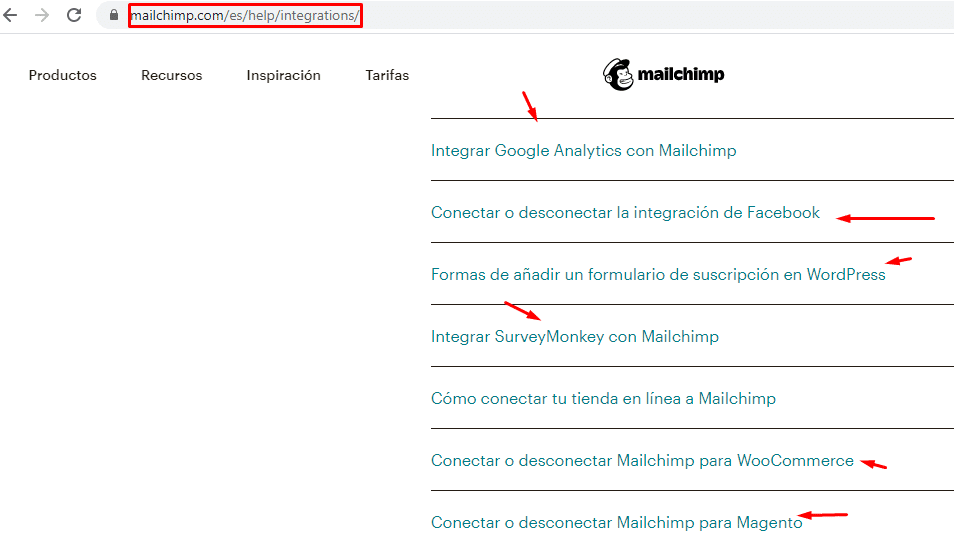
Task: Open Integrar SurveyMonkey con Mailchimp
Action: coord(575,337)
